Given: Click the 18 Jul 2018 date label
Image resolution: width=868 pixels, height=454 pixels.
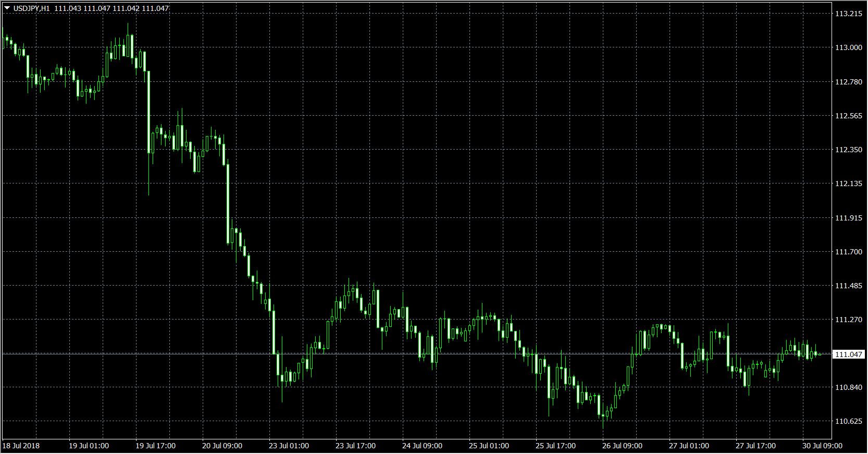Looking at the screenshot, I should coord(21,446).
